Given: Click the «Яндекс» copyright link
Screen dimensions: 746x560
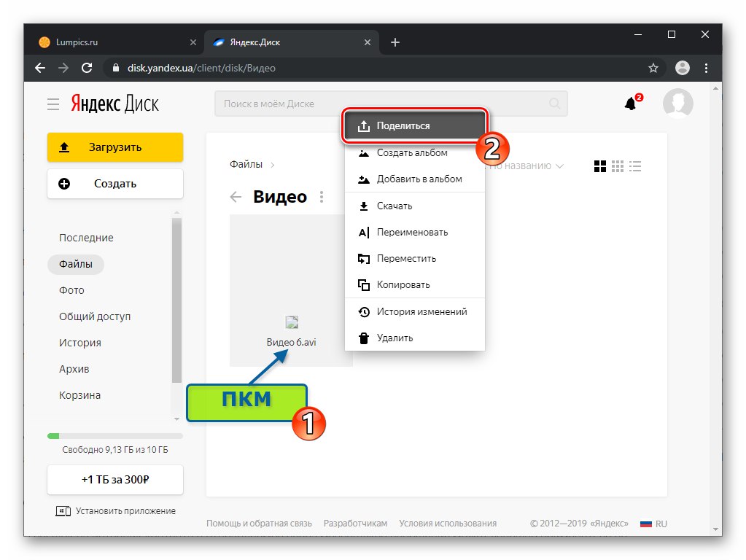Looking at the screenshot, I should tap(609, 524).
